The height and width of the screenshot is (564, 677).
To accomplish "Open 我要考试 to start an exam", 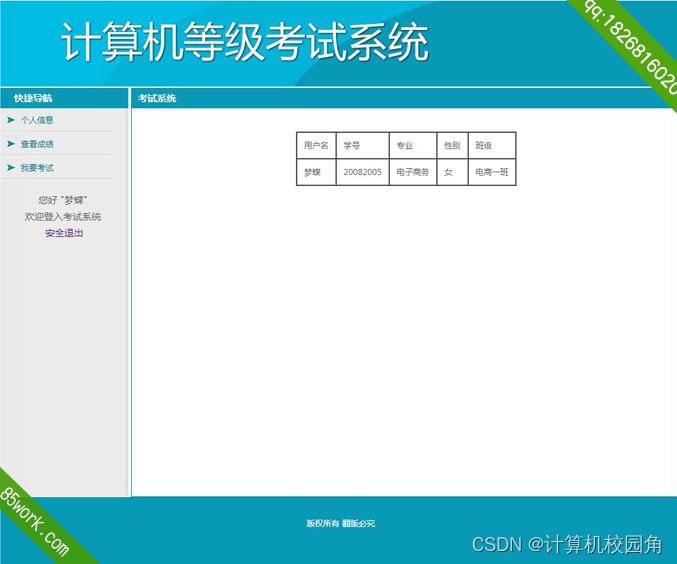I will (37, 168).
